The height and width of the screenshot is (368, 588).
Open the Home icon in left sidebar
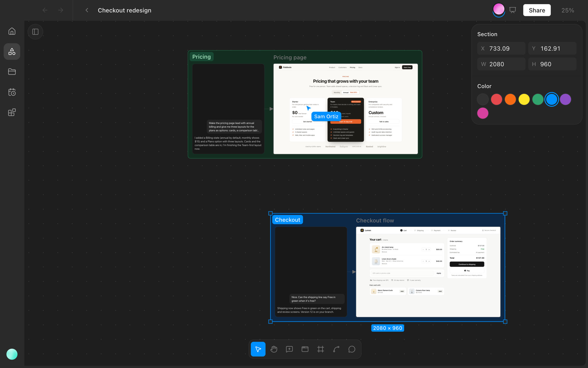12,31
